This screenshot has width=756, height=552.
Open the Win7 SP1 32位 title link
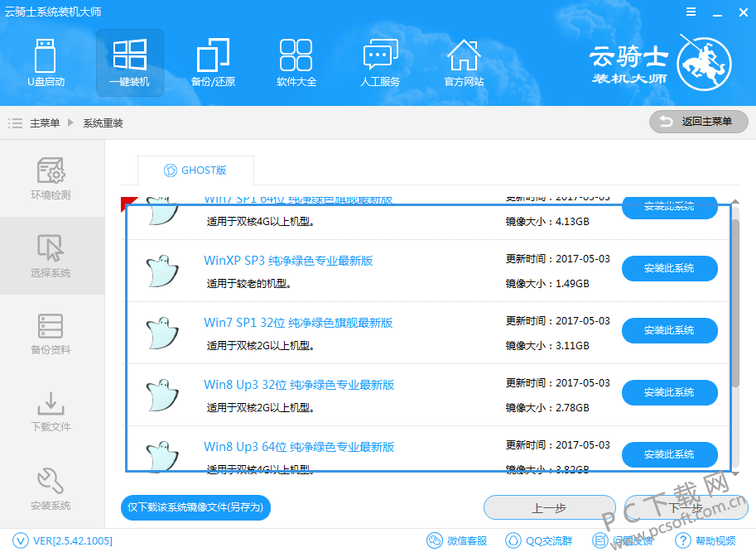(x=298, y=323)
